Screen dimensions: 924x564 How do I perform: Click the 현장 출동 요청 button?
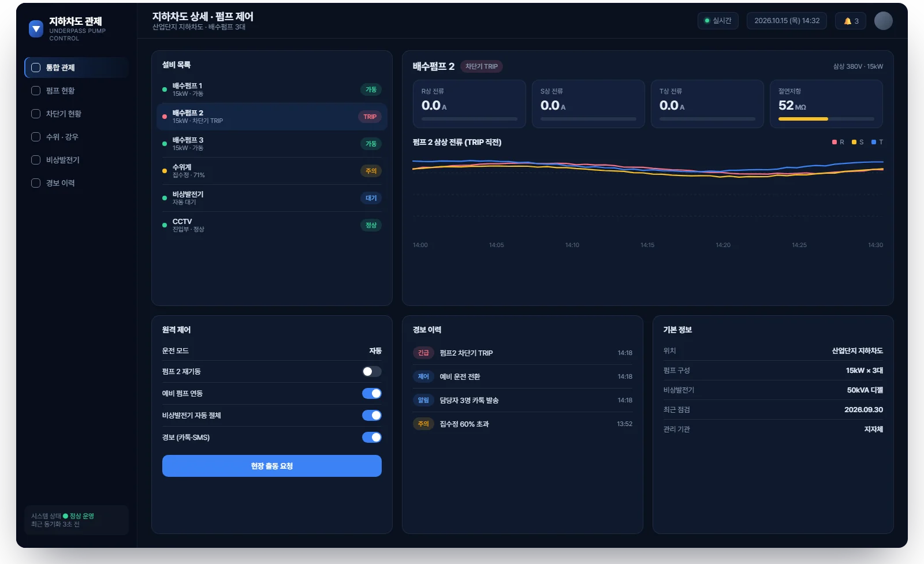tap(272, 466)
